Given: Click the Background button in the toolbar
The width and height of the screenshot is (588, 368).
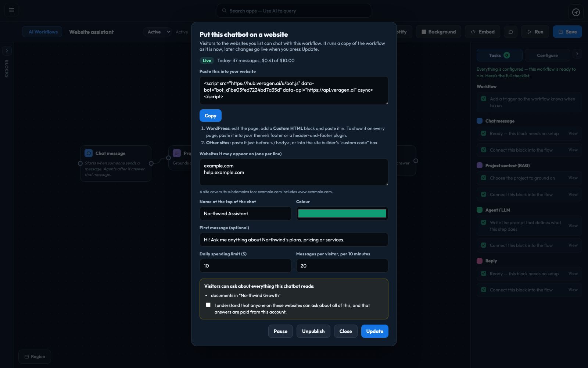Looking at the screenshot, I should (438, 32).
